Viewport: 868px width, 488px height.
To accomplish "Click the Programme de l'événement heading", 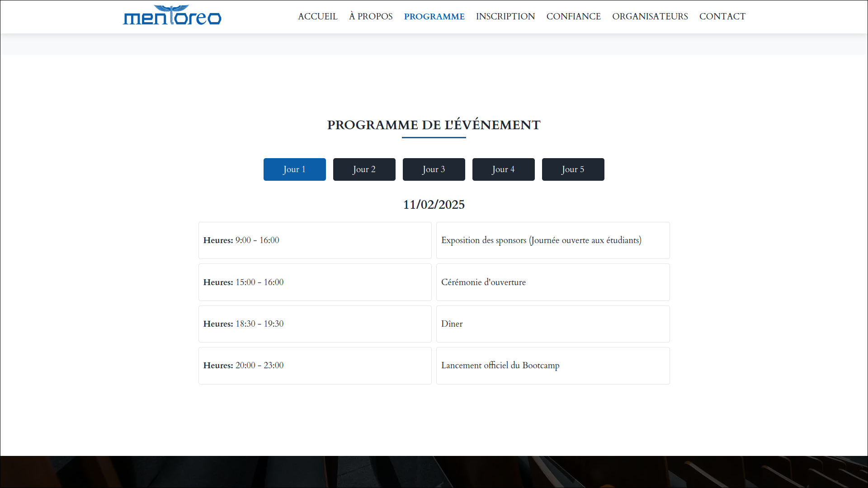I will coord(434,125).
